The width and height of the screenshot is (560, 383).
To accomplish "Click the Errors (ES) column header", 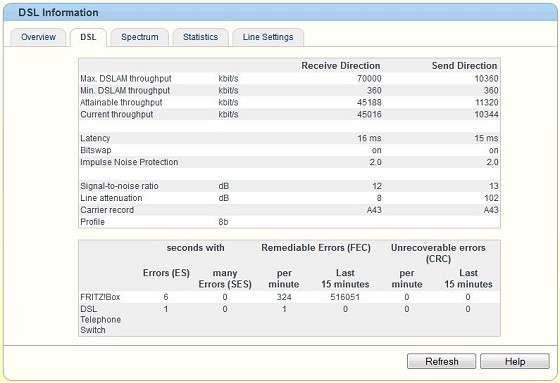I will [166, 273].
